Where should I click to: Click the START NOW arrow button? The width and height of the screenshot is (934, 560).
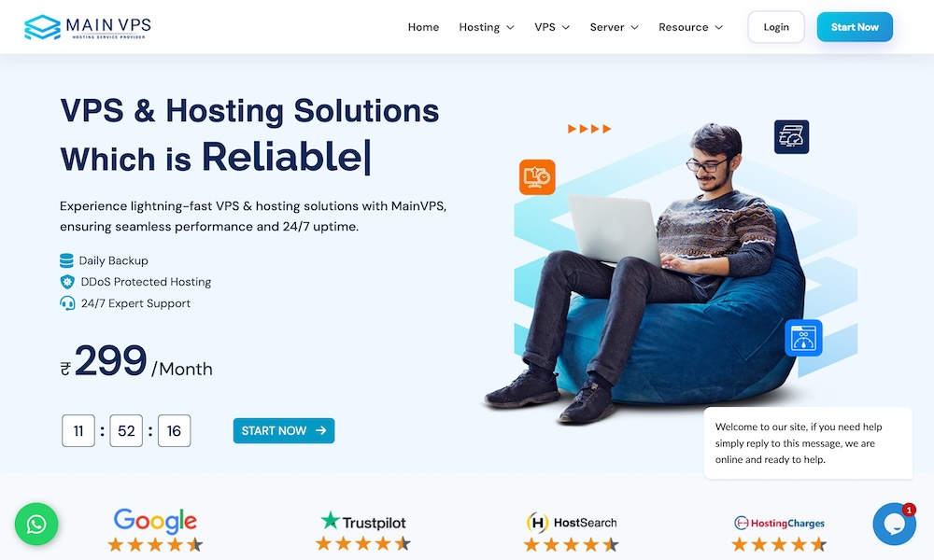pos(284,431)
